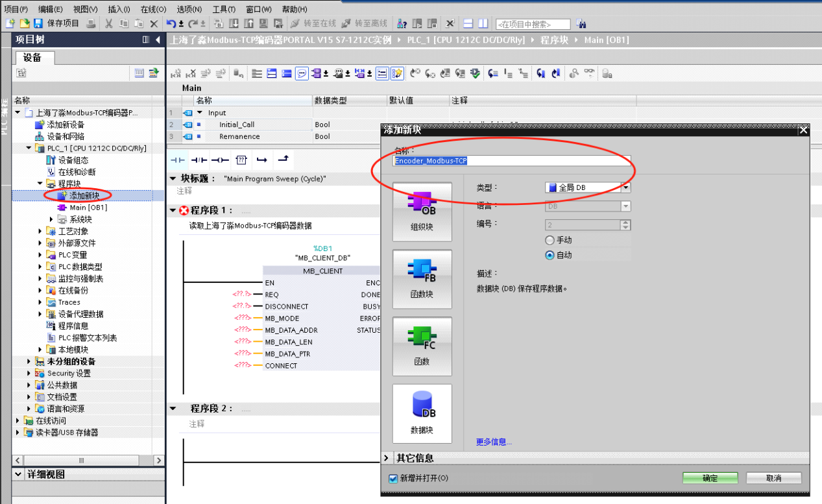822x504 pixels.
Task: Click the open branch icon
Action: click(261, 160)
